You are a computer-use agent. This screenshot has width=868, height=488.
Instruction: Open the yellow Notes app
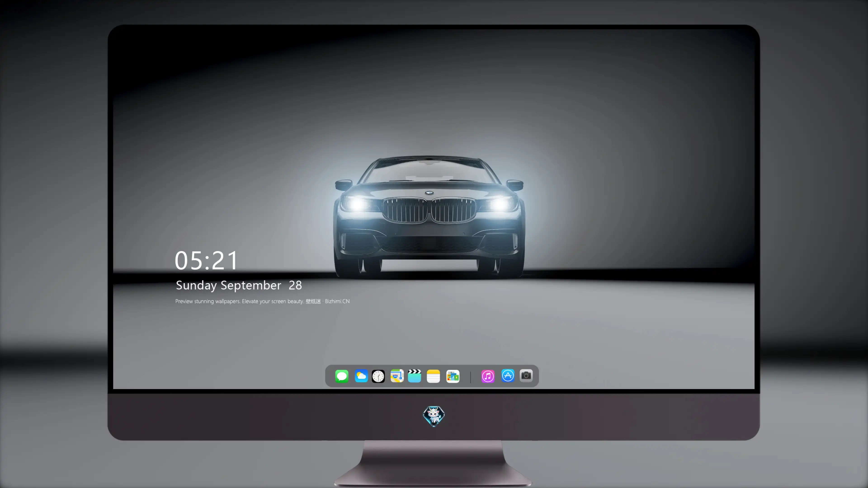(433, 376)
